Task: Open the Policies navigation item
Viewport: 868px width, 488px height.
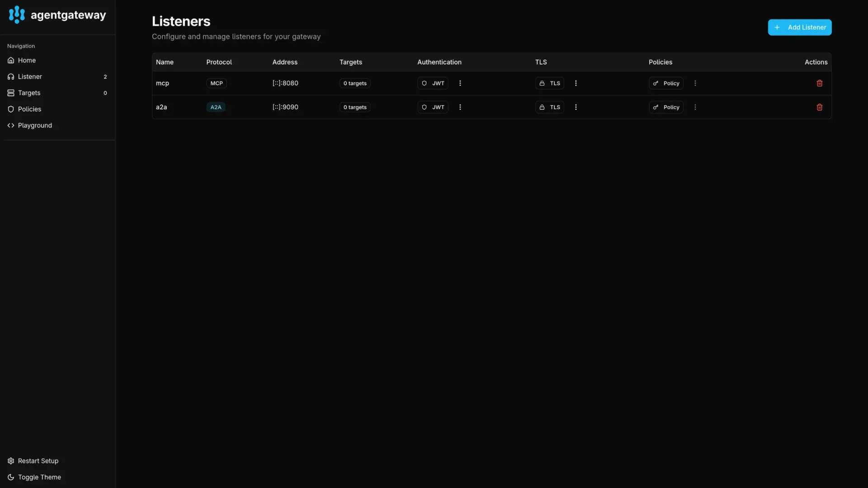Action: click(58, 109)
